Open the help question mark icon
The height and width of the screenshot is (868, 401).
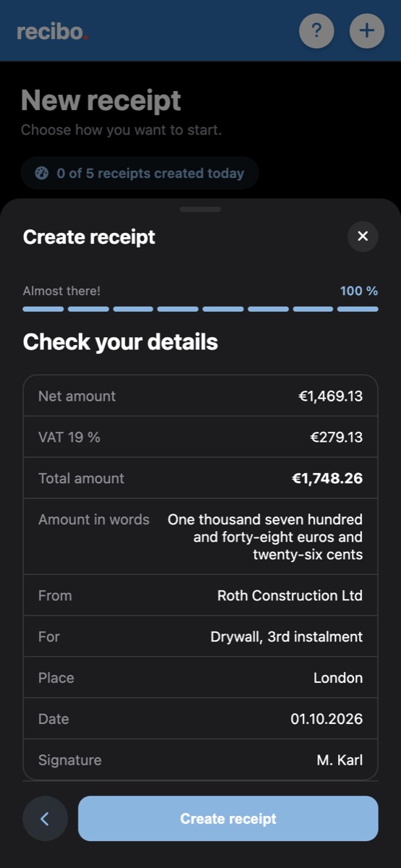pos(316,31)
